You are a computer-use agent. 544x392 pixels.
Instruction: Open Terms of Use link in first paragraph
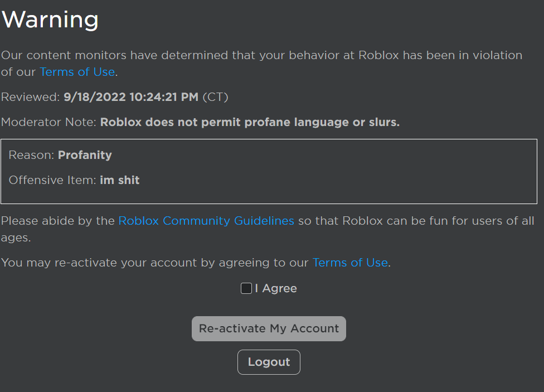pos(77,72)
